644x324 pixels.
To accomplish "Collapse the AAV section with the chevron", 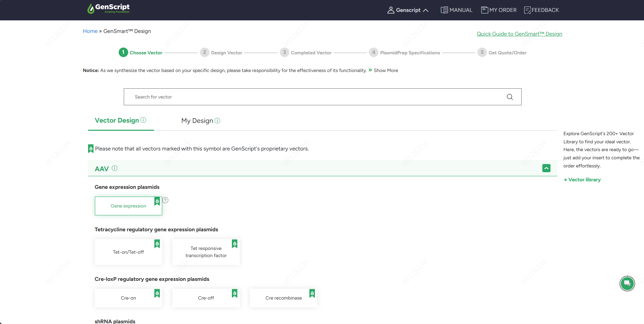I will [x=546, y=168].
